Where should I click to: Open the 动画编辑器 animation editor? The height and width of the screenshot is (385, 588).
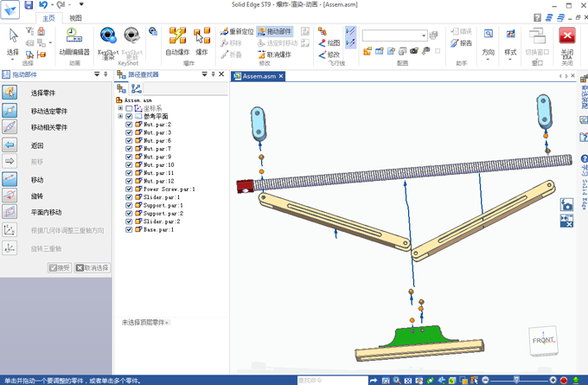pyautogui.click(x=73, y=39)
